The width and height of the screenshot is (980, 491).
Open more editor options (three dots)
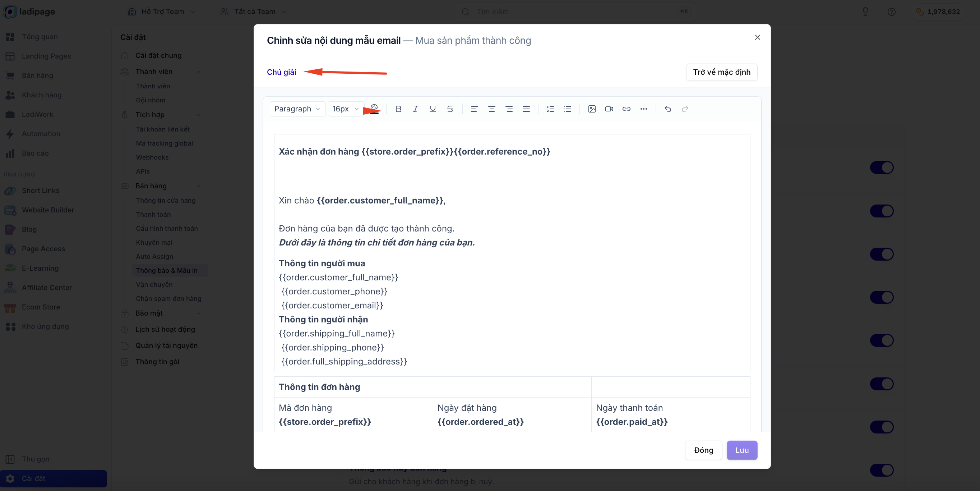click(644, 109)
